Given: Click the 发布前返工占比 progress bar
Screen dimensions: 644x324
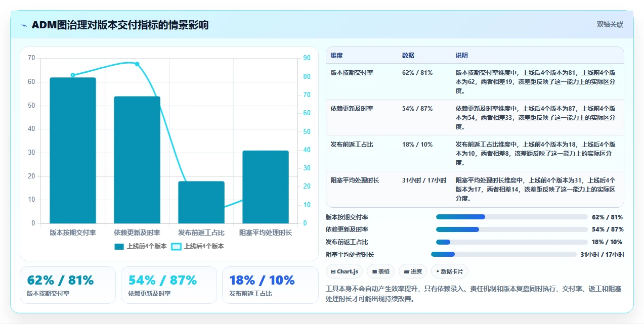Looking at the screenshot, I should (512, 242).
